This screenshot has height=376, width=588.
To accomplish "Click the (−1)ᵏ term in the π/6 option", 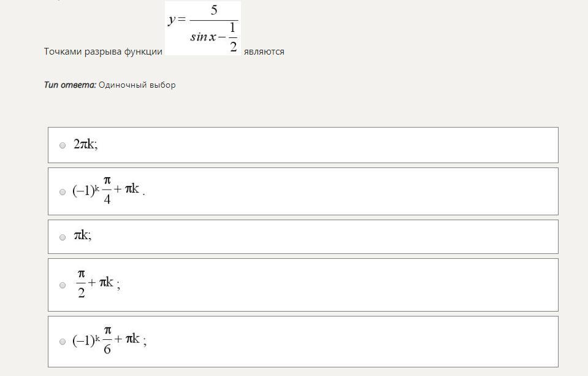I will 86,340.
